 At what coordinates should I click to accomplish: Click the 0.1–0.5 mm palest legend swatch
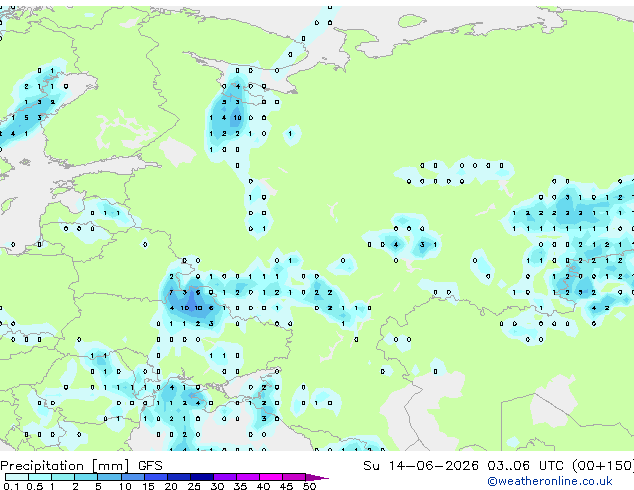(17, 477)
